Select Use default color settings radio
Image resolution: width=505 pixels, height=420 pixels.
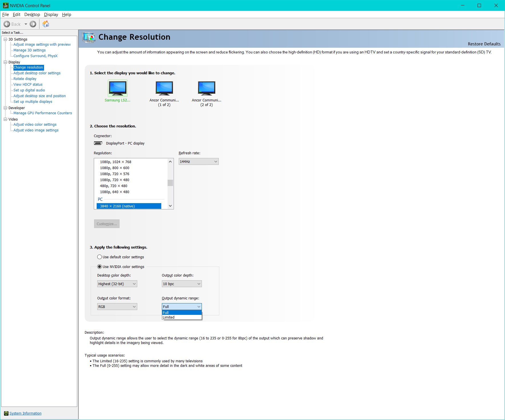coord(100,257)
